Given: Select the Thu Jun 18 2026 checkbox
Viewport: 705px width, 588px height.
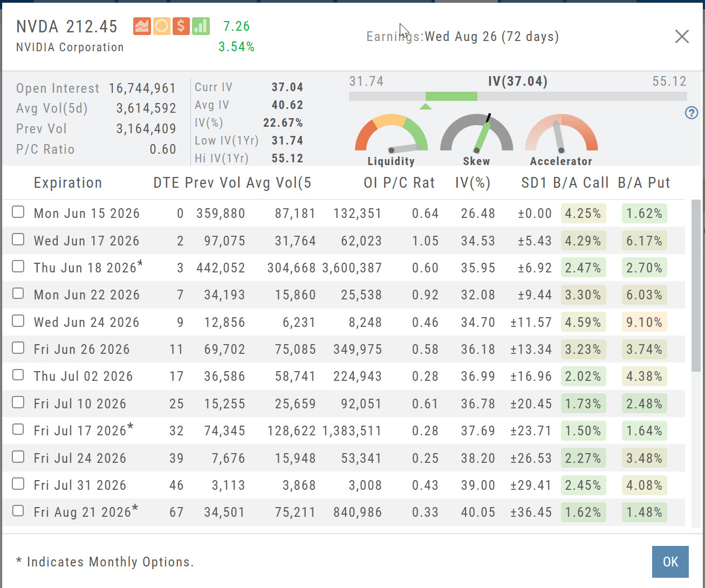Looking at the screenshot, I should [18, 266].
